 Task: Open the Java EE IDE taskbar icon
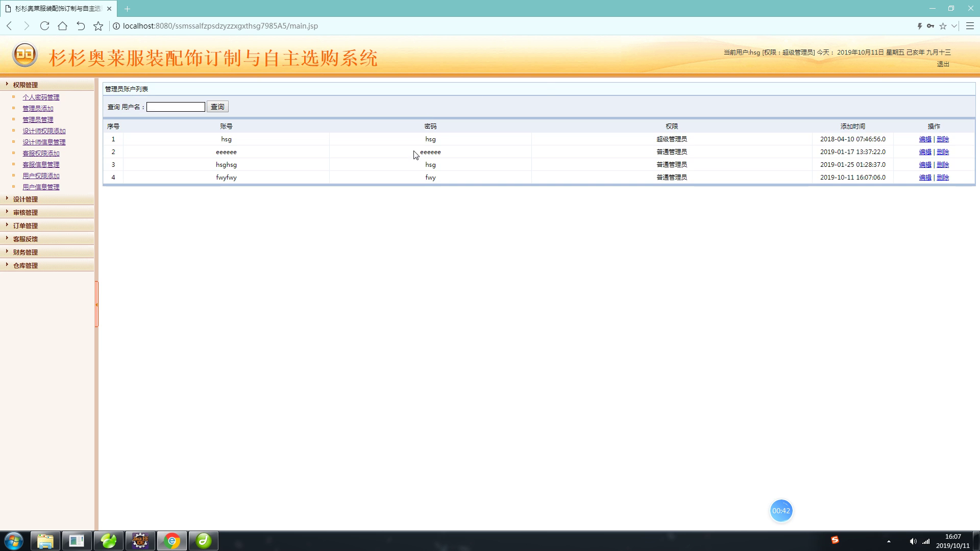(x=140, y=541)
